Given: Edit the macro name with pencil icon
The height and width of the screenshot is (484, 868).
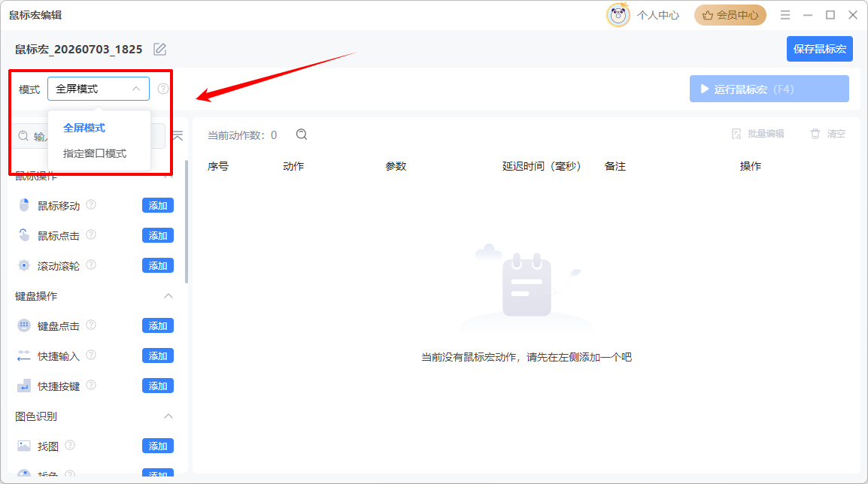Looking at the screenshot, I should [x=160, y=50].
